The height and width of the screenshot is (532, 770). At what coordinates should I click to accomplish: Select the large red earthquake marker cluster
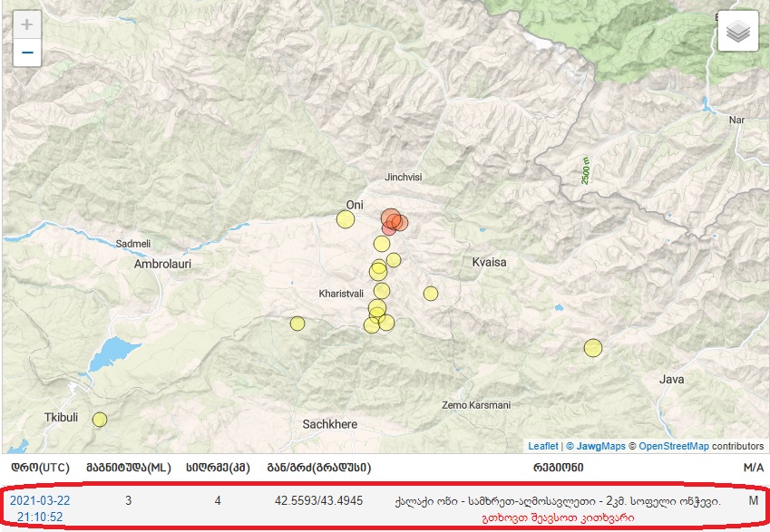pyautogui.click(x=392, y=220)
